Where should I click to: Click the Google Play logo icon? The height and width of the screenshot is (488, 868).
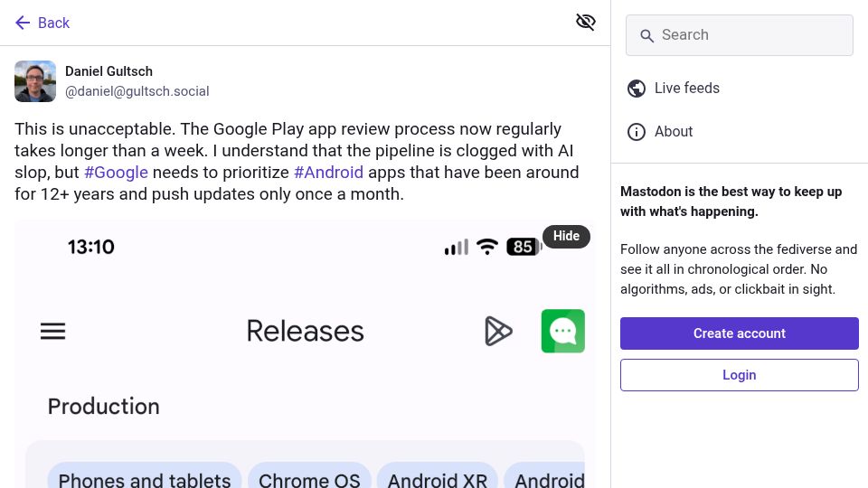498,331
